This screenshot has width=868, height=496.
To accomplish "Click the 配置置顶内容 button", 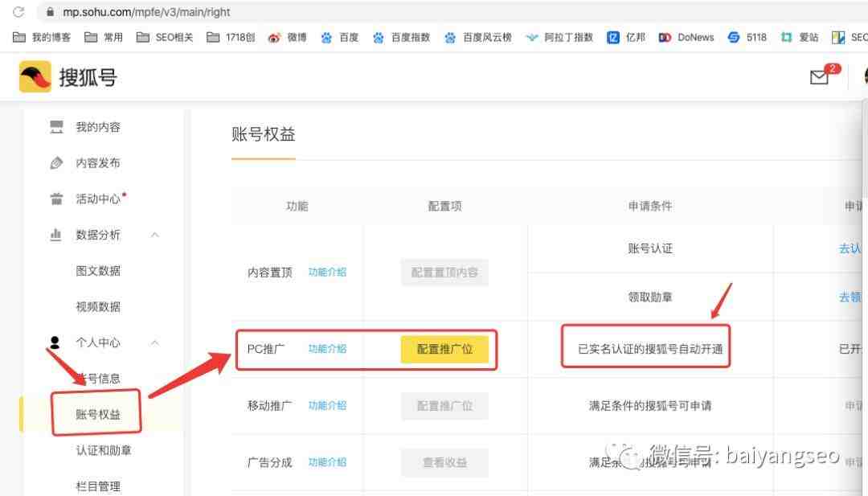I will pos(444,273).
